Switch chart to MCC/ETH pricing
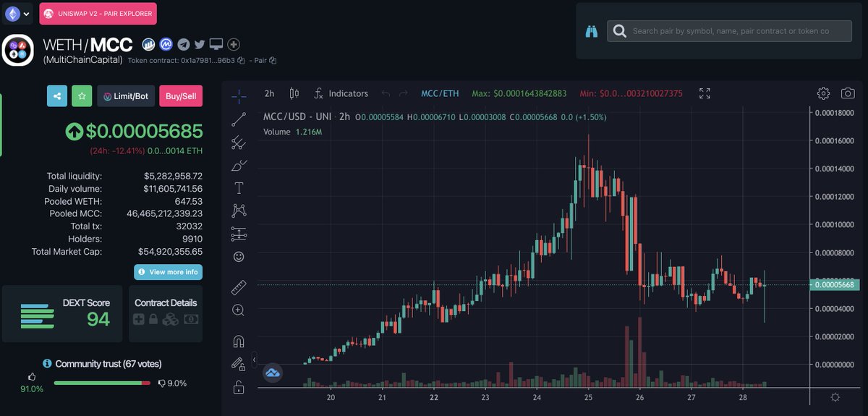This screenshot has height=416, width=868. click(x=440, y=93)
